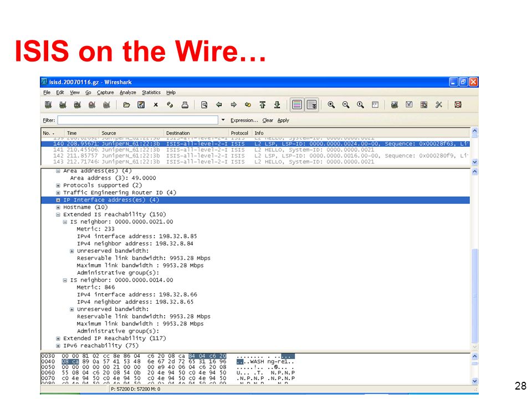Sort by the Destination column header

[196, 133]
